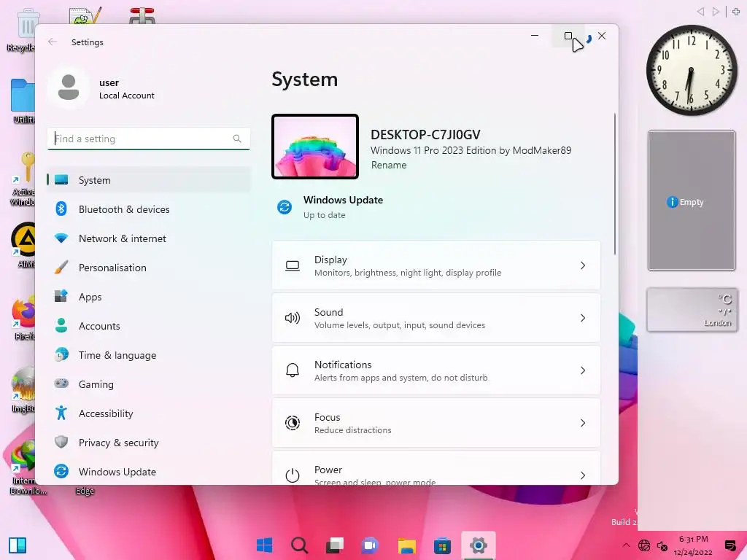747x560 pixels.
Task: Click the sidebar Windows Update sync icon
Action: [61, 471]
